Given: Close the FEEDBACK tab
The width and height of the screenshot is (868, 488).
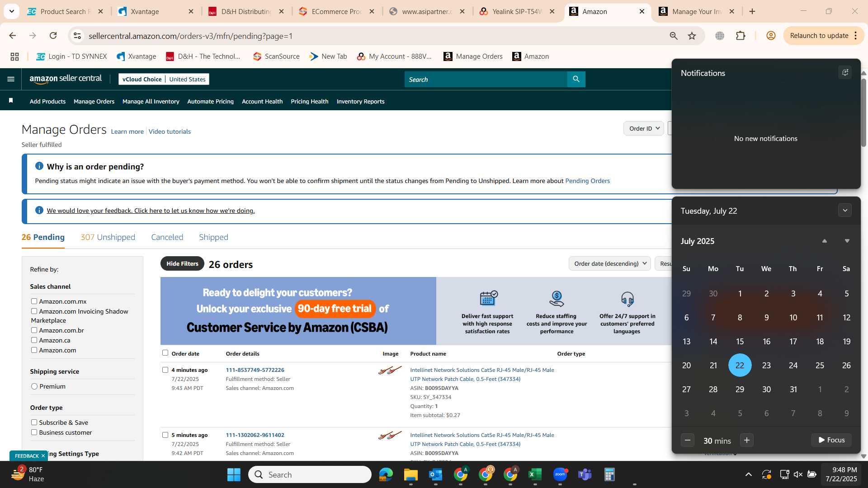Looking at the screenshot, I should pyautogui.click(x=43, y=455).
